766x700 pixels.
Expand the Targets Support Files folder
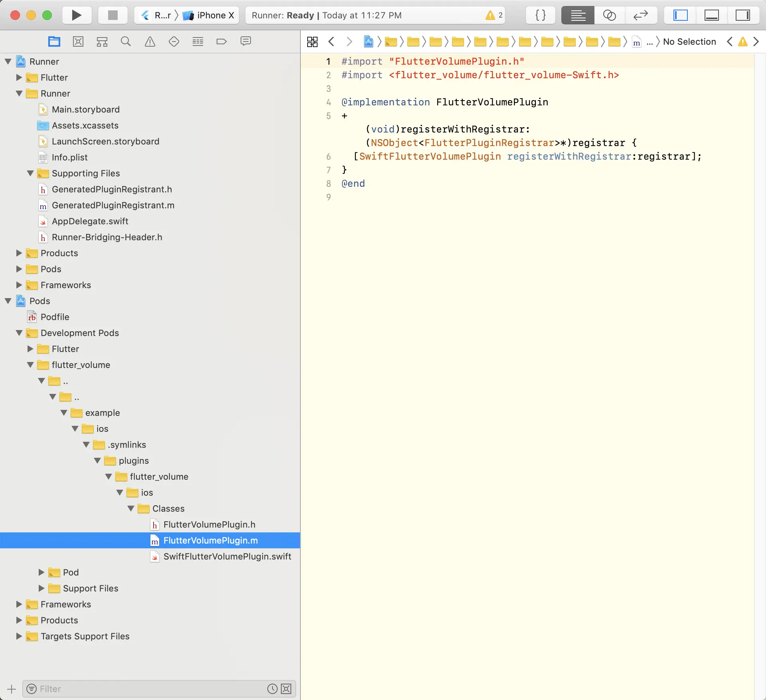[19, 636]
